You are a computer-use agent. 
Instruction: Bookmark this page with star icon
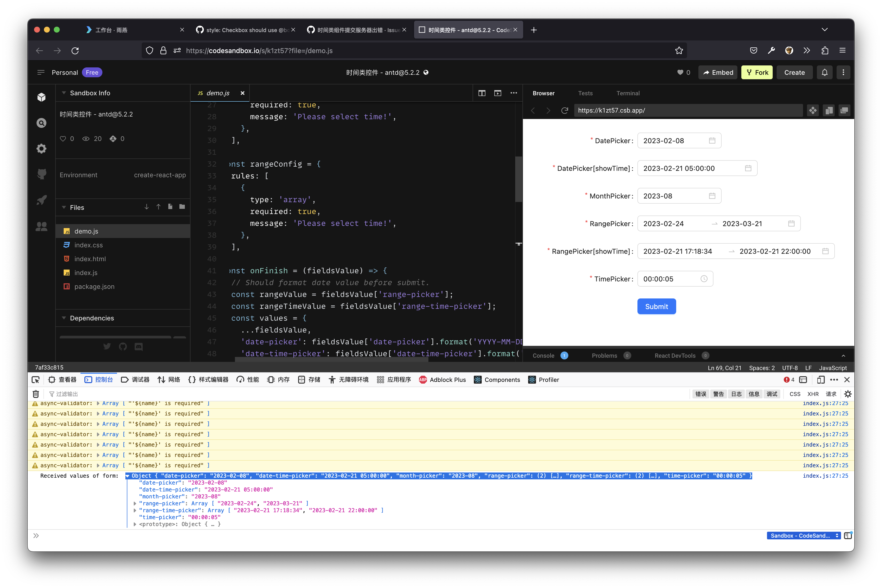[679, 51]
